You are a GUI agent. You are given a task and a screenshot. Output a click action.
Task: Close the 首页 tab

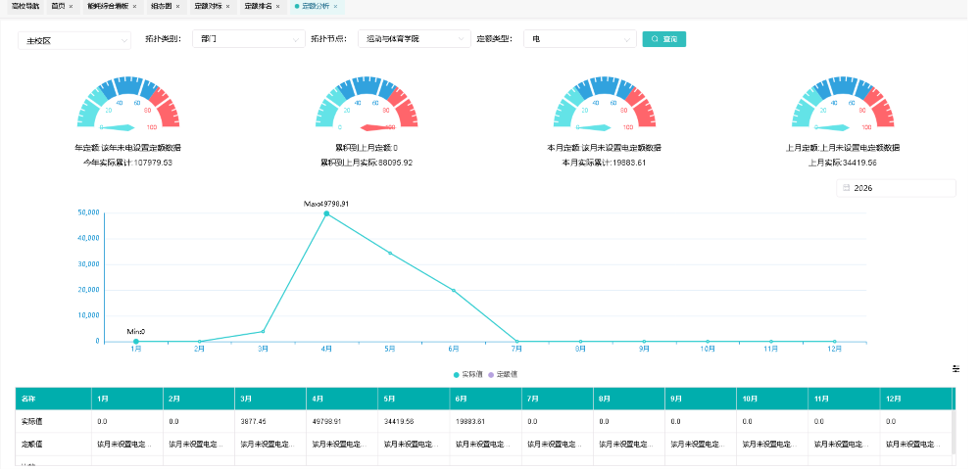(x=71, y=6)
